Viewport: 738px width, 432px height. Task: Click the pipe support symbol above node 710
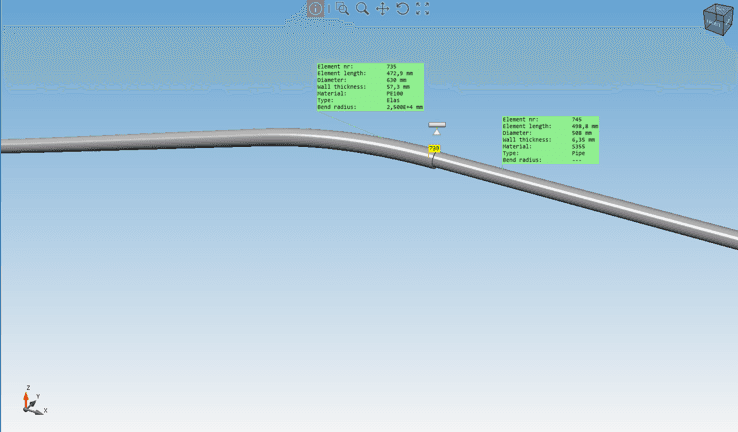click(437, 127)
